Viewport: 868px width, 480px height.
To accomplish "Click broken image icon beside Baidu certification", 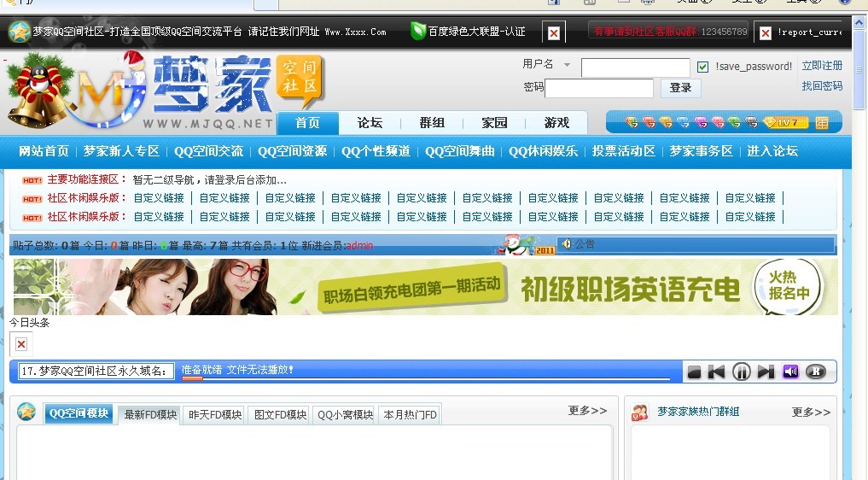I will tap(553, 33).
